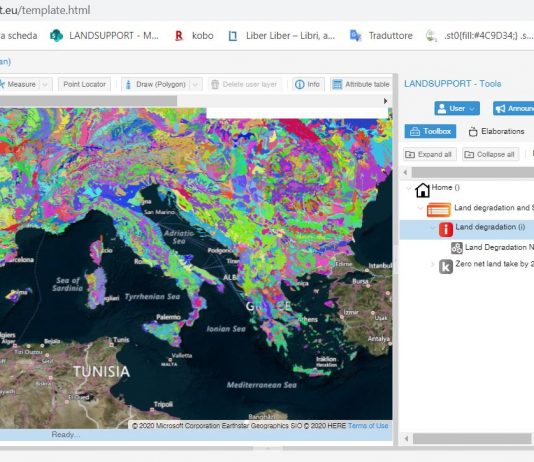Click the TUNISIA label on the map
This screenshot has width=534, height=462.
[101, 371]
